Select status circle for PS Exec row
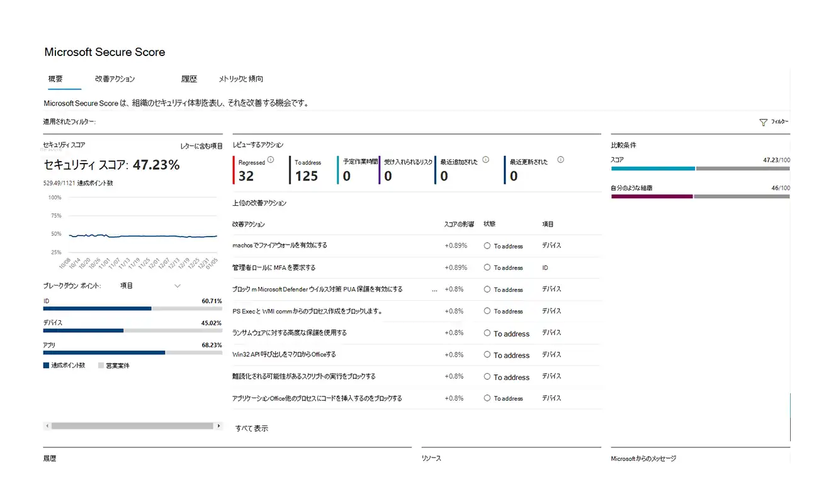The width and height of the screenshot is (831, 504). coord(487,311)
